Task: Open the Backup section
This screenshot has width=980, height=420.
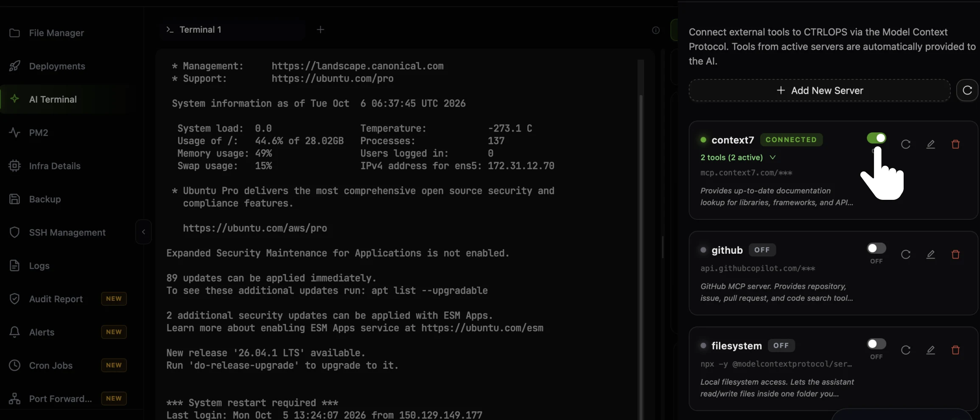Action: [x=45, y=199]
